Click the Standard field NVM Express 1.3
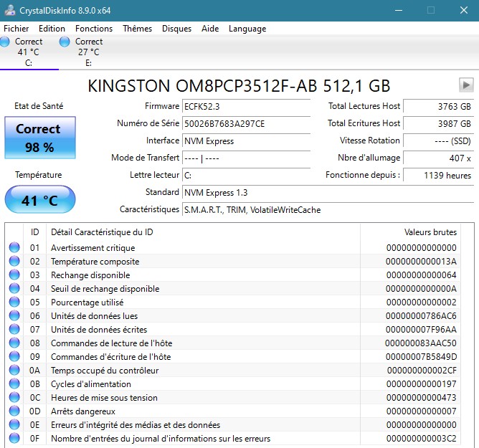 [x=328, y=193]
